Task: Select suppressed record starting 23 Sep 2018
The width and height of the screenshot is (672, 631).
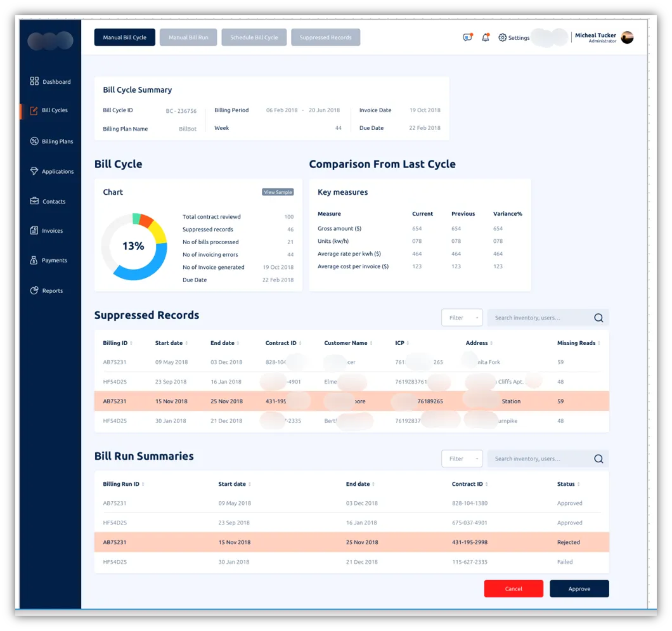Action: 351,382
